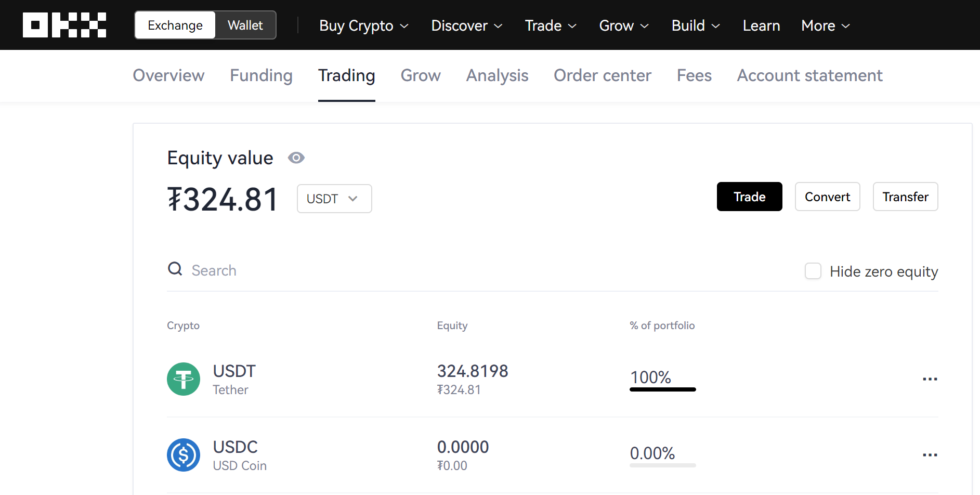The image size is (980, 495).
Task: Go to the Funding tab
Action: point(261,75)
